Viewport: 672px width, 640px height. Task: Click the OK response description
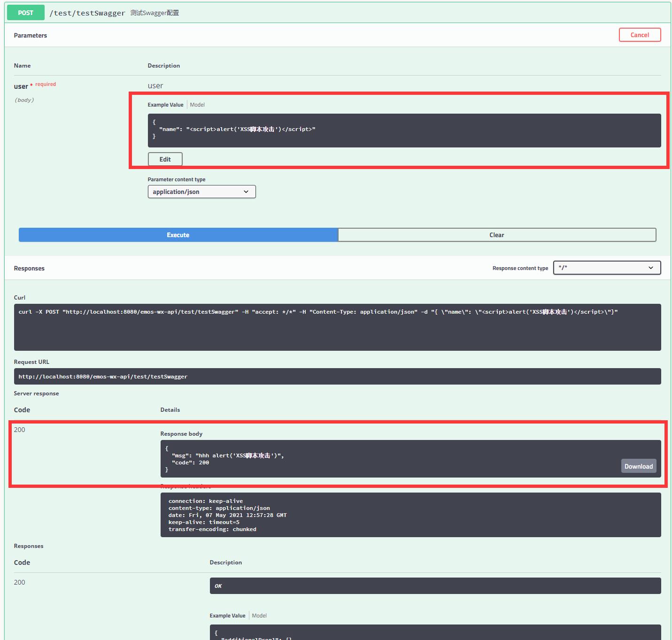click(435, 586)
